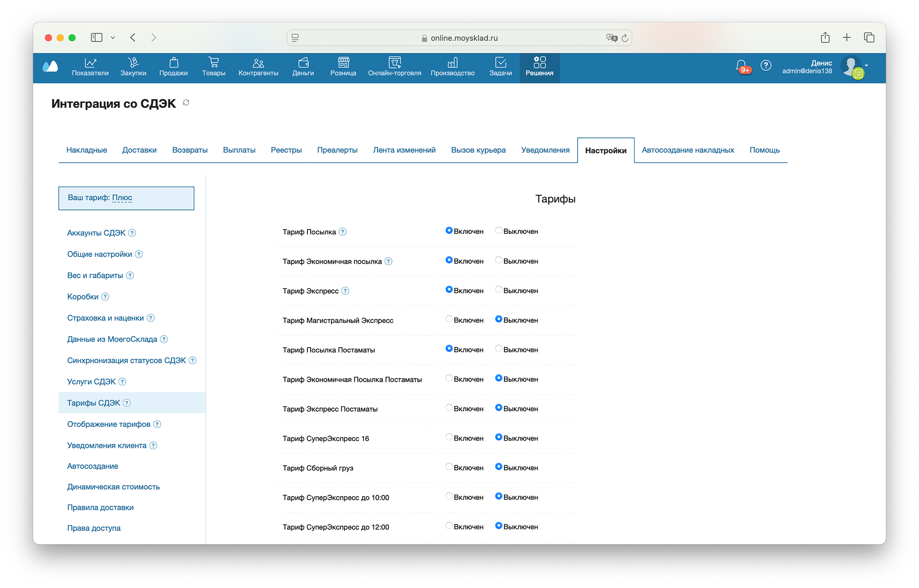Open the Закупки purchases icon
This screenshot has height=588, width=919.
coord(133,62)
